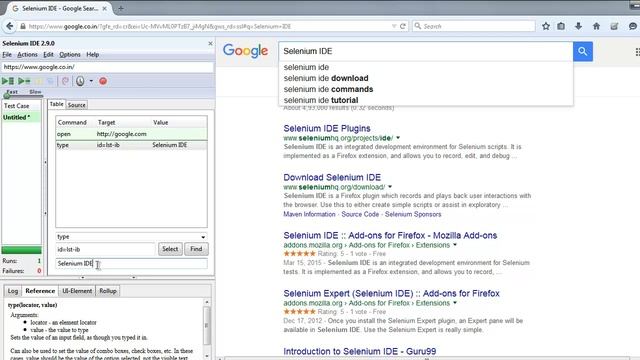
Task: Go to the browser home page
Action: (596, 26)
